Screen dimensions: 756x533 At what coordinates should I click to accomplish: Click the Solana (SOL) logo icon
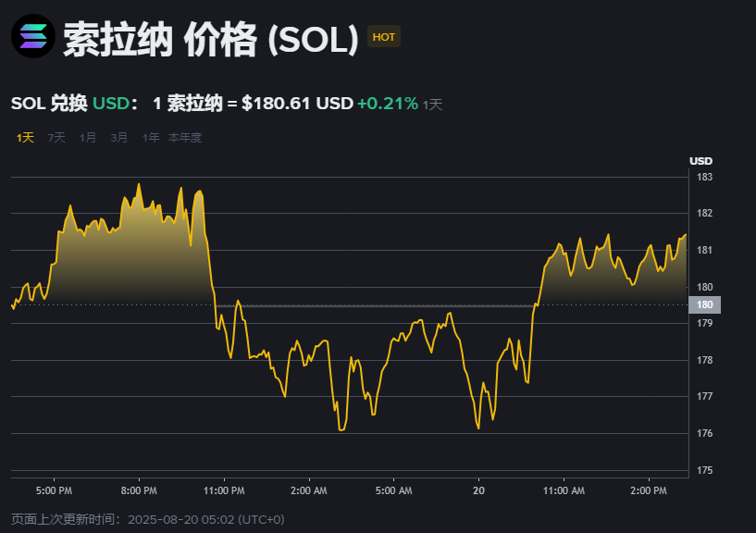click(x=33, y=36)
